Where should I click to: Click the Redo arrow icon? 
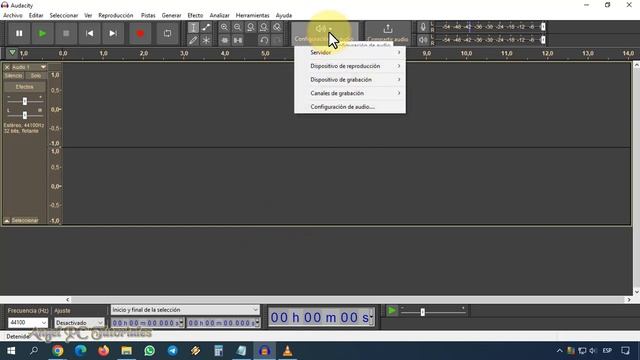277,40
